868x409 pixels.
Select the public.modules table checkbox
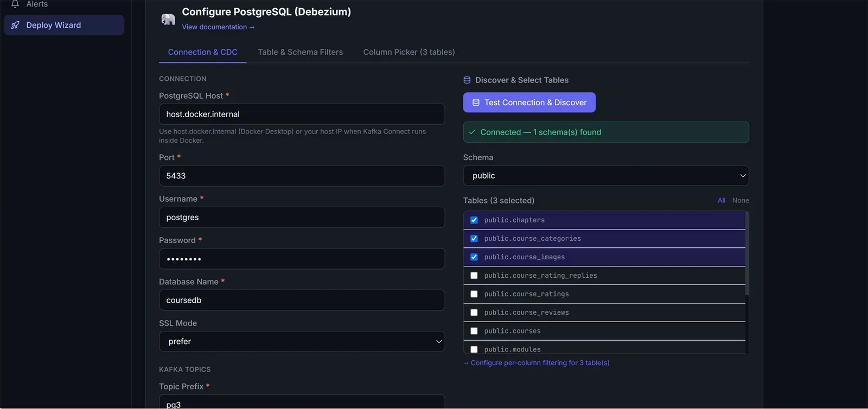coord(474,349)
